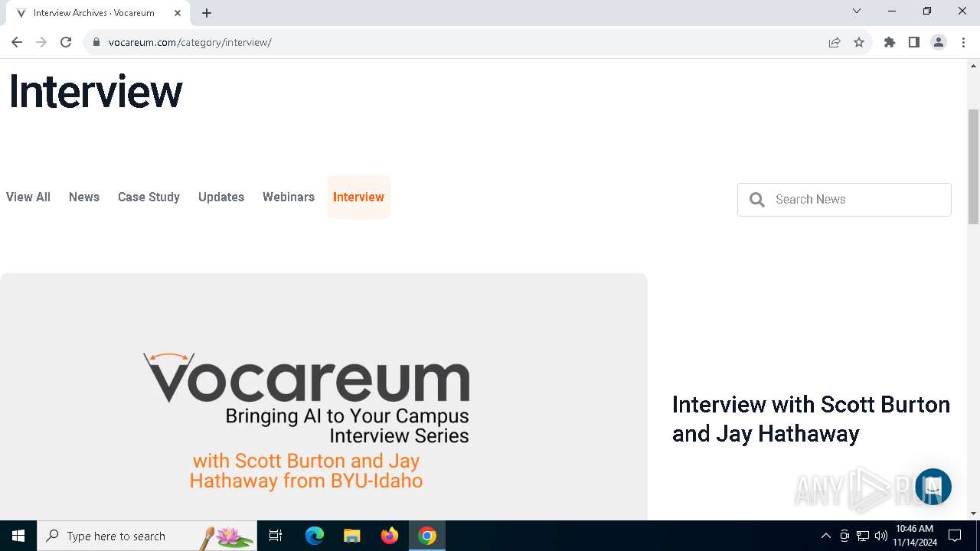Click the Search News magnifier icon

pos(757,200)
